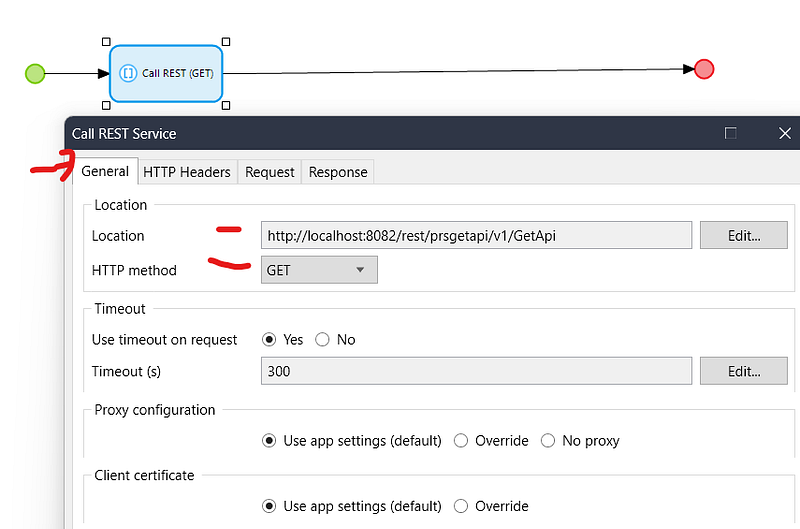Select Override for client certificate

tap(461, 506)
